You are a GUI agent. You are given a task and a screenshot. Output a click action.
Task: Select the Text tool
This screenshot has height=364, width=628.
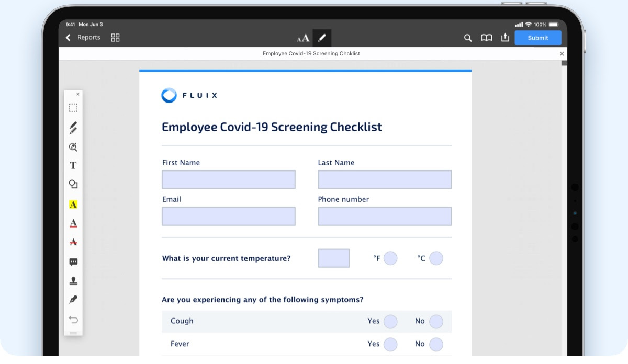tap(73, 165)
